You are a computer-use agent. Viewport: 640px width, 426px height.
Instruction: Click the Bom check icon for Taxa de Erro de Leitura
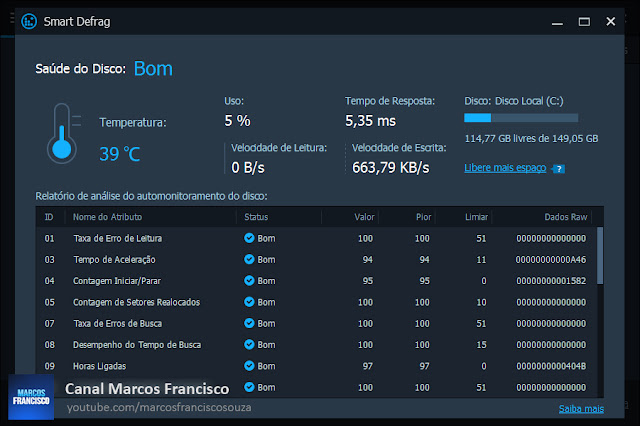pos(249,238)
